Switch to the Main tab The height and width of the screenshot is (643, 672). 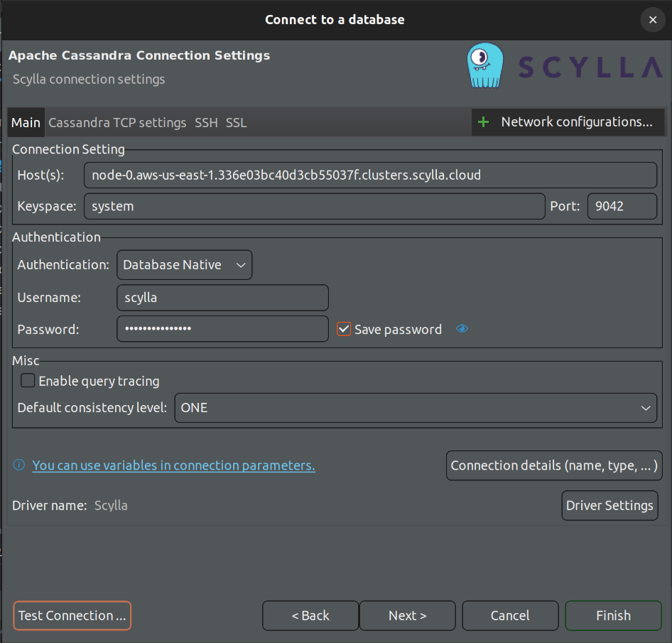[26, 123]
